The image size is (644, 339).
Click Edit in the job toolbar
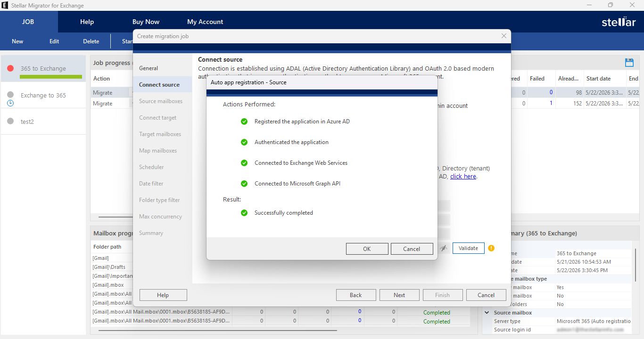click(x=54, y=41)
